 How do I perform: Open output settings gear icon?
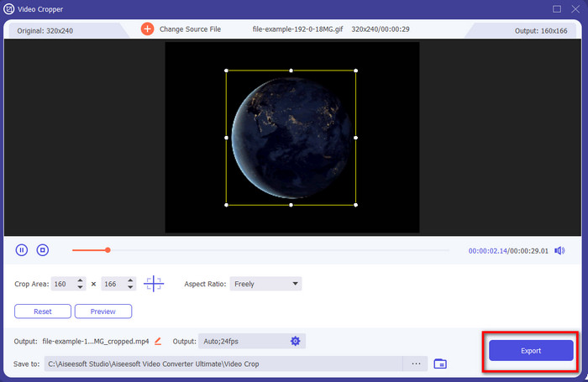[295, 341]
